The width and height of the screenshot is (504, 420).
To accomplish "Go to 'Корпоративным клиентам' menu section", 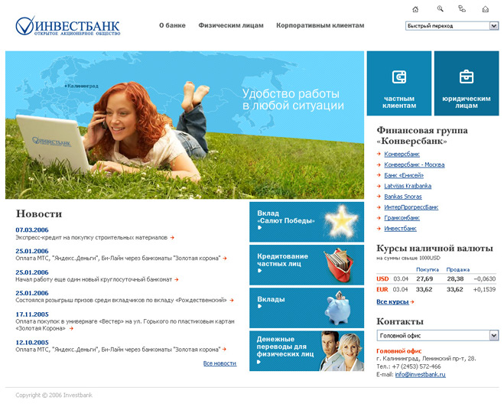I will 320,26.
